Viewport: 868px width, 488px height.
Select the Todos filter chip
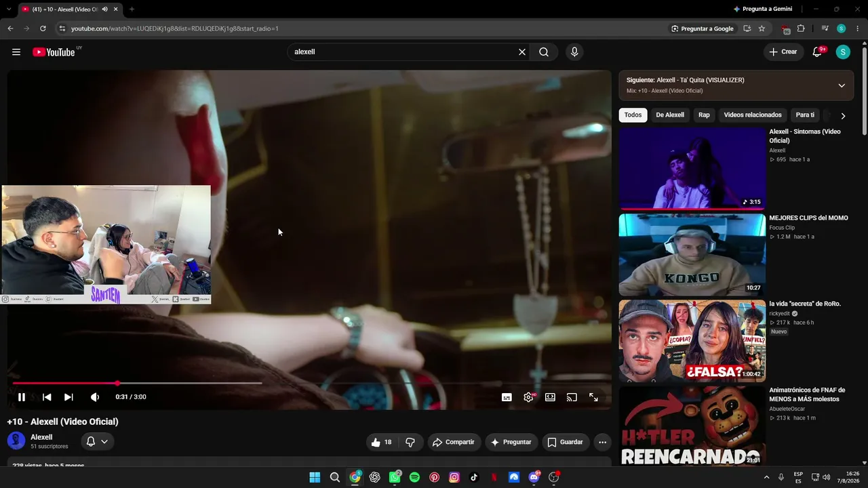pos(633,115)
